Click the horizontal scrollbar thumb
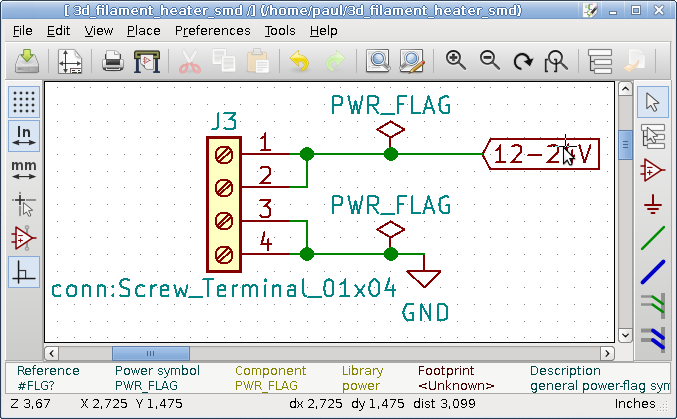 click(x=151, y=353)
